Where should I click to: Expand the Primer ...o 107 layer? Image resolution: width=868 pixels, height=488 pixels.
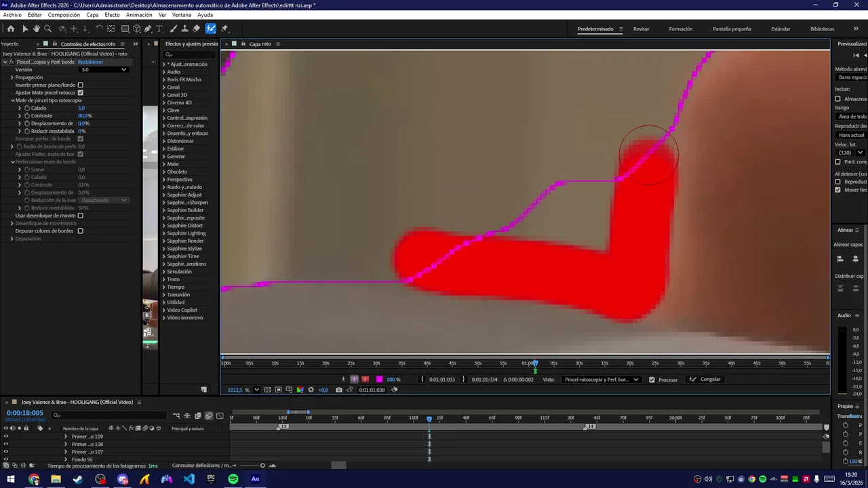[x=66, y=452]
